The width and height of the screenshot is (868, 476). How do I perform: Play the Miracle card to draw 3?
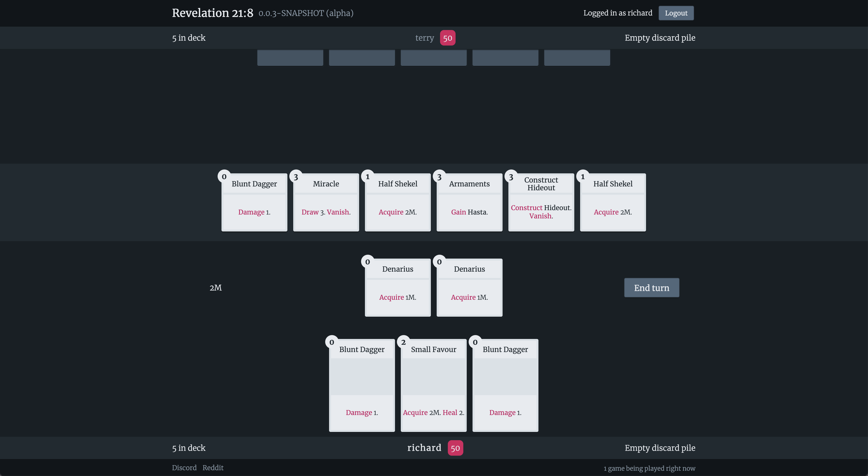pyautogui.click(x=325, y=202)
